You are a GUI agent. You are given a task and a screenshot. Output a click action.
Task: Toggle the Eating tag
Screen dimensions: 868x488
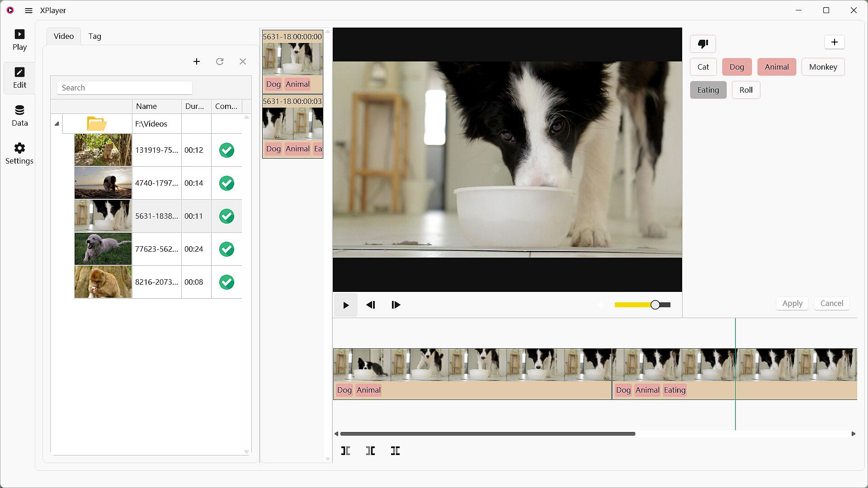pyautogui.click(x=708, y=90)
